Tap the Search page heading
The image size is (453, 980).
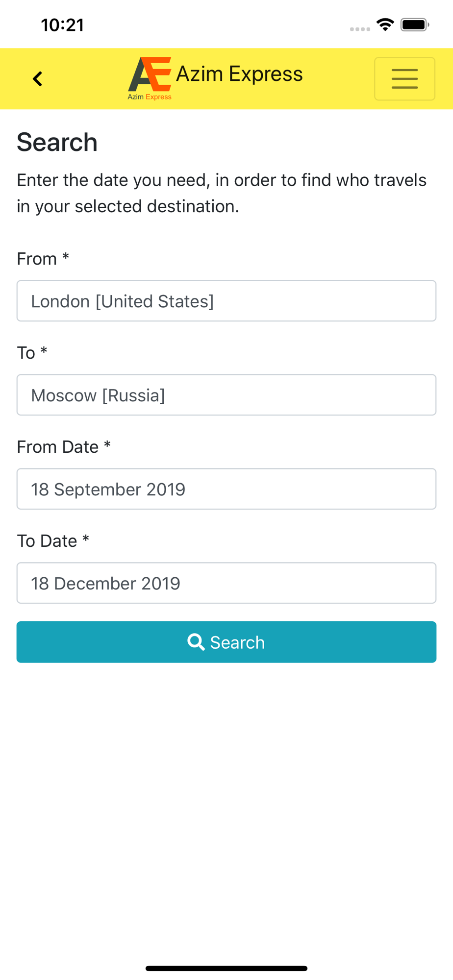[x=57, y=142]
